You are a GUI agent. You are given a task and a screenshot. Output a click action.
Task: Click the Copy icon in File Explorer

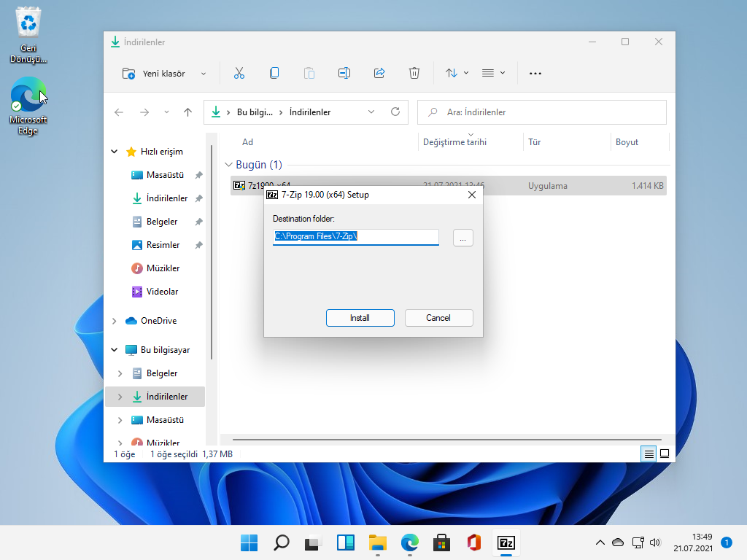tap(274, 73)
